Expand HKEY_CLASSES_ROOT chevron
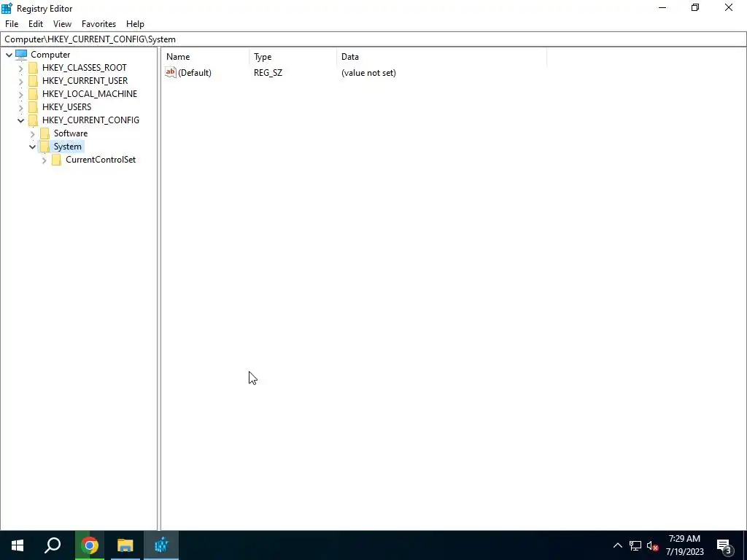The height and width of the screenshot is (560, 747). [x=20, y=68]
